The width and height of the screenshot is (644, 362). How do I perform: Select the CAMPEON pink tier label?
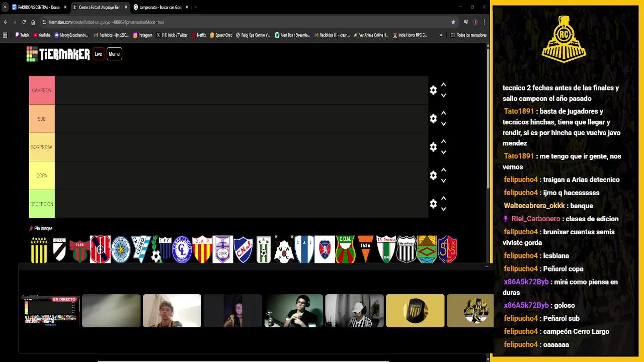click(42, 90)
